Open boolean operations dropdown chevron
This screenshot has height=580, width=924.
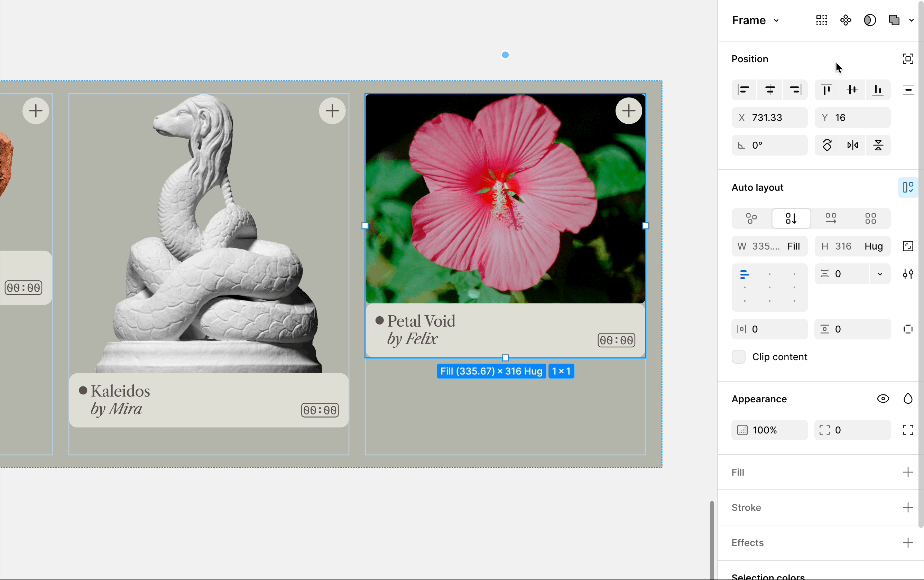click(911, 20)
